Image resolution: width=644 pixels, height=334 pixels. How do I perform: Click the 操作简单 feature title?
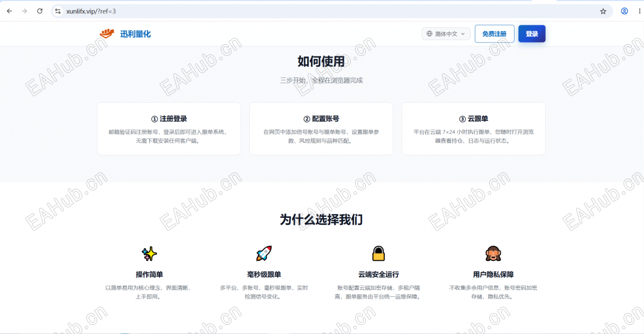(149, 274)
